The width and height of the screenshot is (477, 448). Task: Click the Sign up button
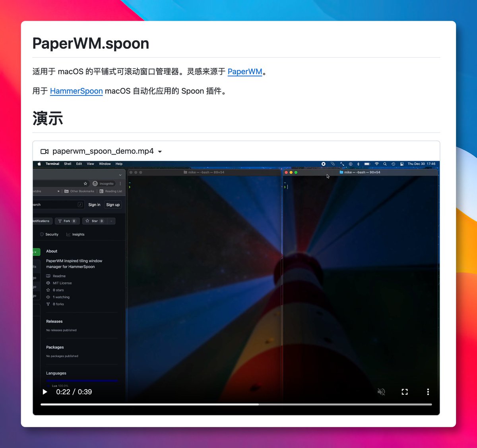click(113, 205)
